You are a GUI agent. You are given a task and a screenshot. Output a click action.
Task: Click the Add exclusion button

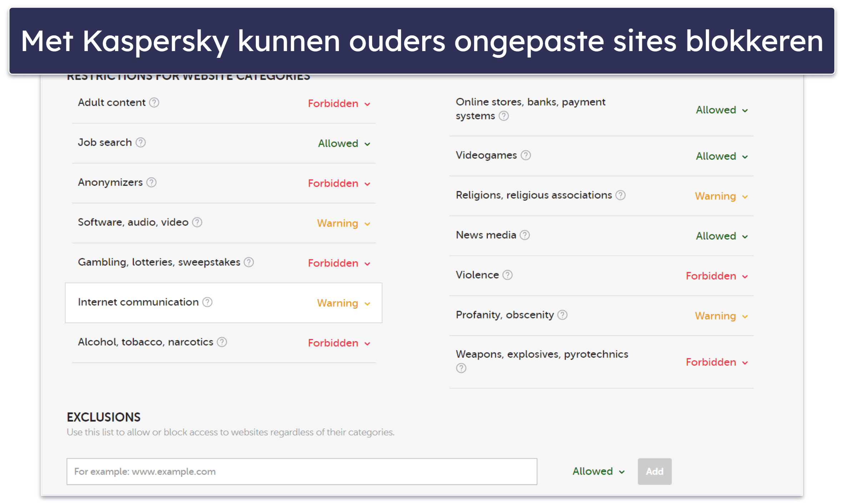coord(654,471)
